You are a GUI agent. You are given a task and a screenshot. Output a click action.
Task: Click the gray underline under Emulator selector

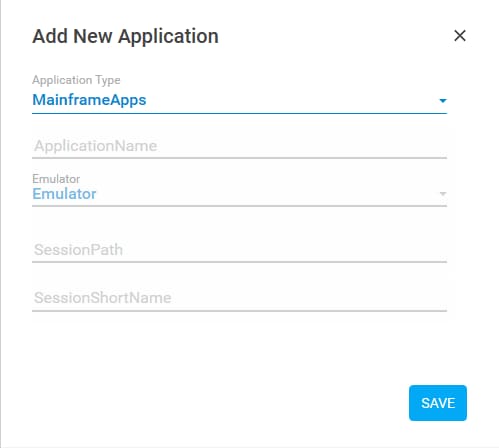coord(239,206)
